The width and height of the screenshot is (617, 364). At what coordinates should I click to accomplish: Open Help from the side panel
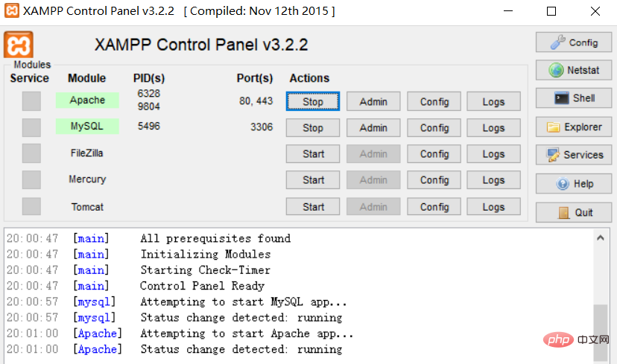(x=574, y=184)
